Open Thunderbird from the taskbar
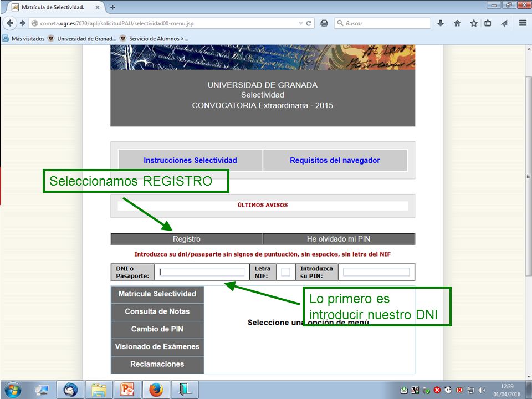The height and width of the screenshot is (399, 532). [70, 390]
